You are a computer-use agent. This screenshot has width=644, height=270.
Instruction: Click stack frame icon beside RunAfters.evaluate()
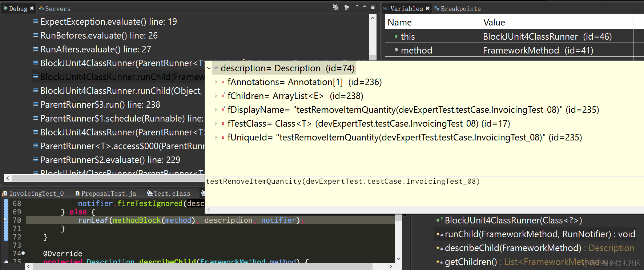tap(36, 49)
